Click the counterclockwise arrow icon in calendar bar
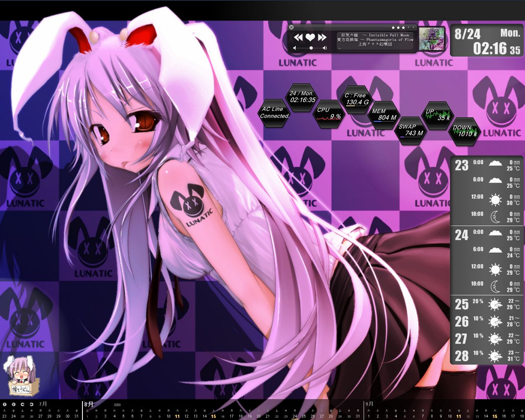This screenshot has height=420, width=525. click(x=23, y=404)
